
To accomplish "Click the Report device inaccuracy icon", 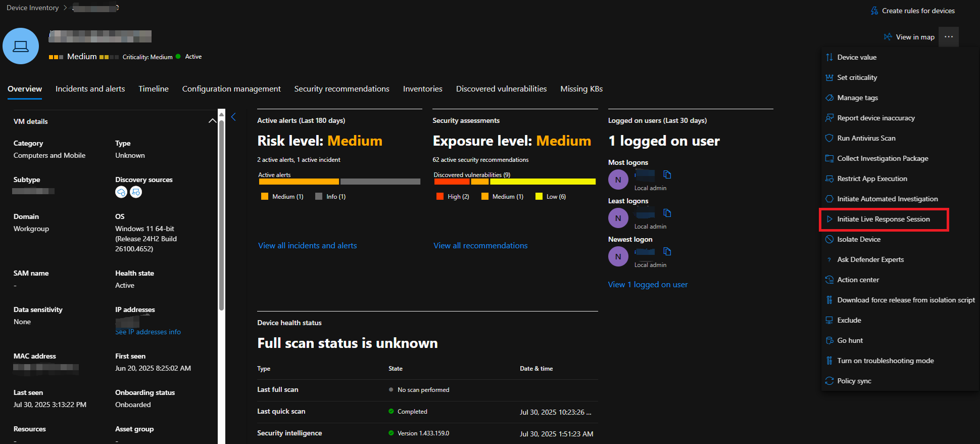I will coord(829,118).
